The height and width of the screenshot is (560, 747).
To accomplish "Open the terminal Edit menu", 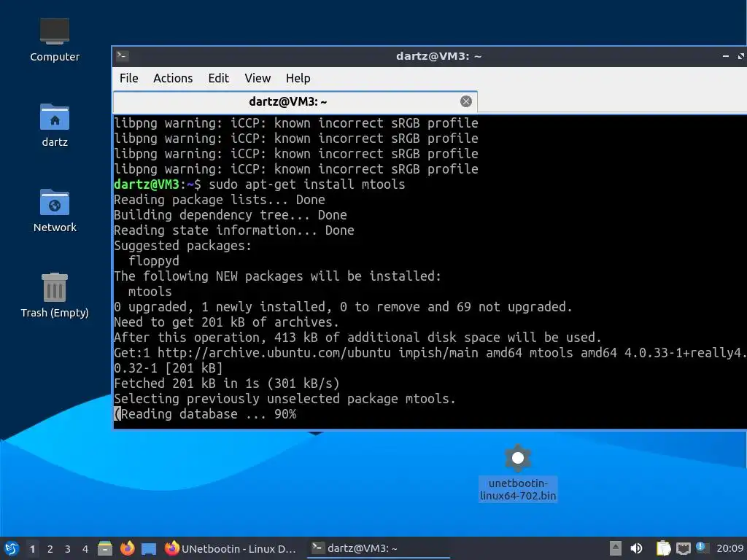I will (219, 78).
